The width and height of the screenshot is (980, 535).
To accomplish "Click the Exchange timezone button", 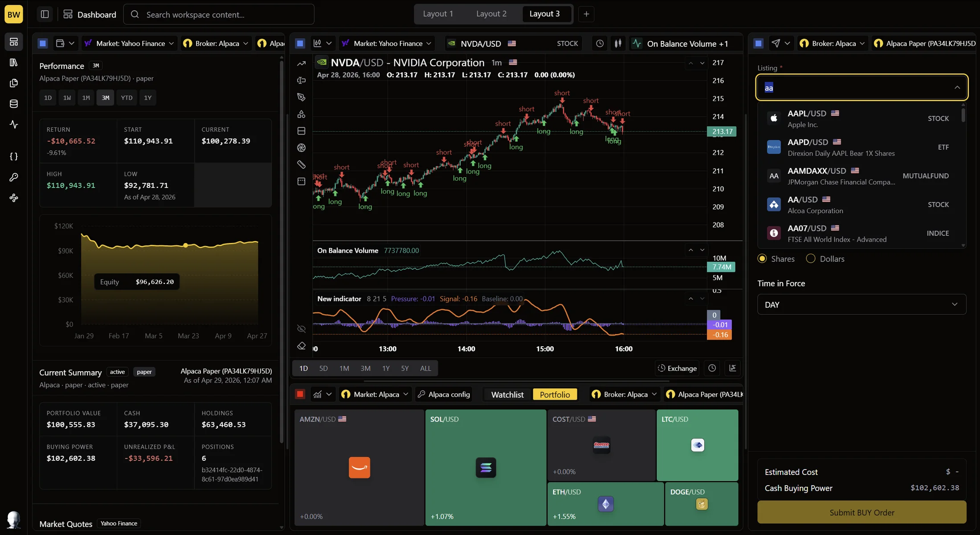I will click(677, 369).
